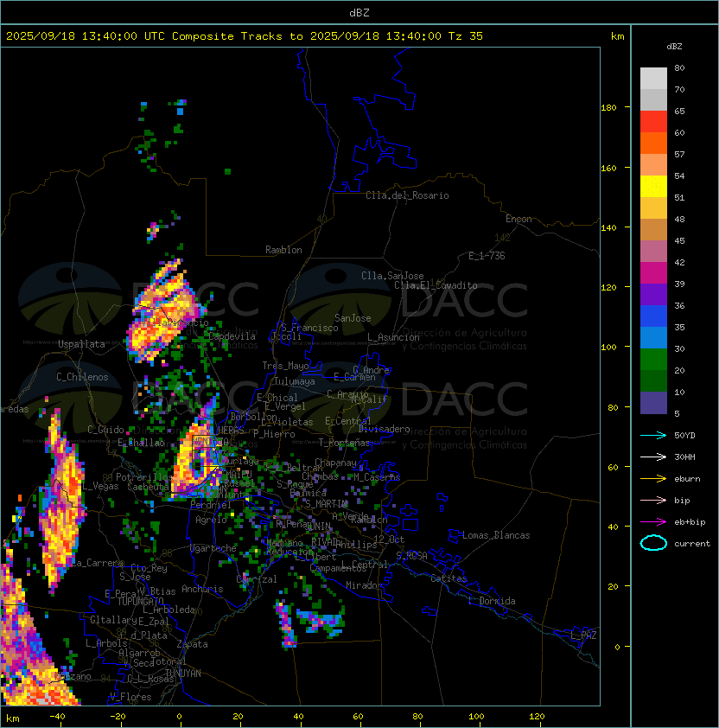719x728 pixels.
Task: Click the 'L_Dormida' map label
Action: coord(492,601)
